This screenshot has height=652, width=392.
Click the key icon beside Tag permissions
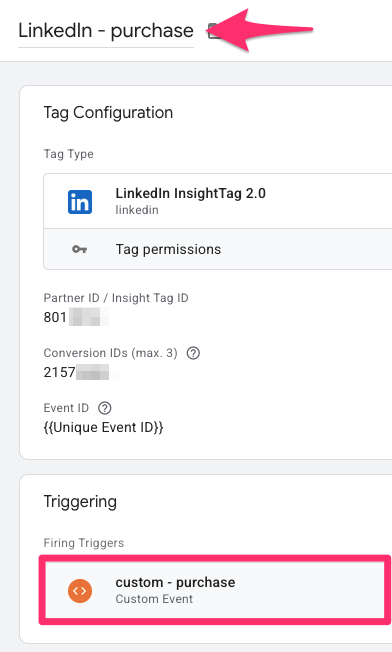(x=79, y=249)
